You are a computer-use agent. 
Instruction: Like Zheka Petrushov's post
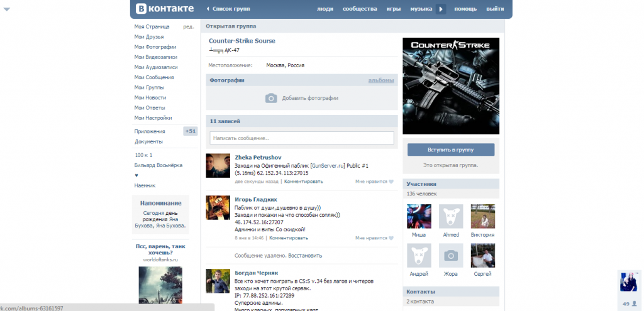click(374, 182)
